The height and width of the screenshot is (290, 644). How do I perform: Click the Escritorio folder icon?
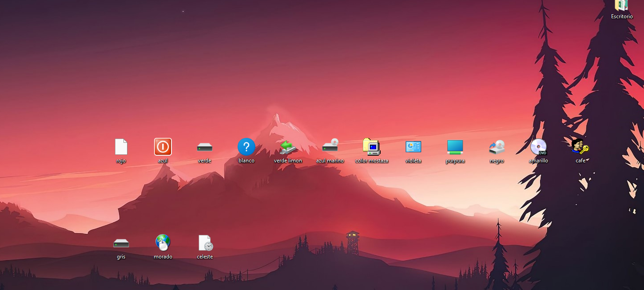click(621, 5)
